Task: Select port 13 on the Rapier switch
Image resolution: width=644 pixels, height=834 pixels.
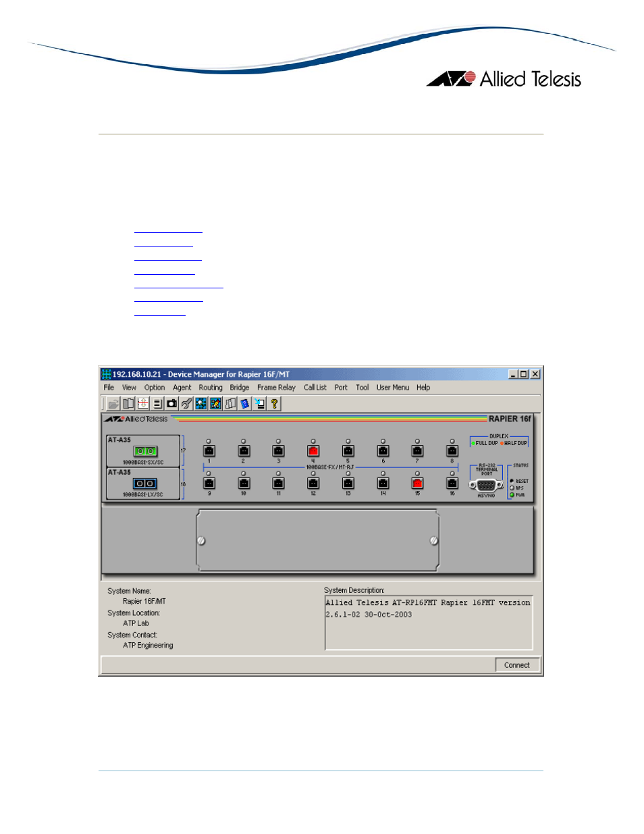Action: point(348,483)
